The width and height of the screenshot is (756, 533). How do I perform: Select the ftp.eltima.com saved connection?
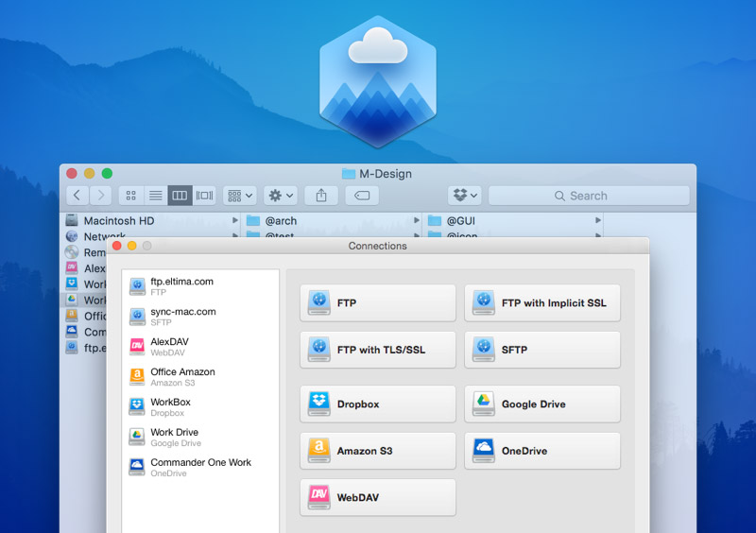tap(200, 286)
